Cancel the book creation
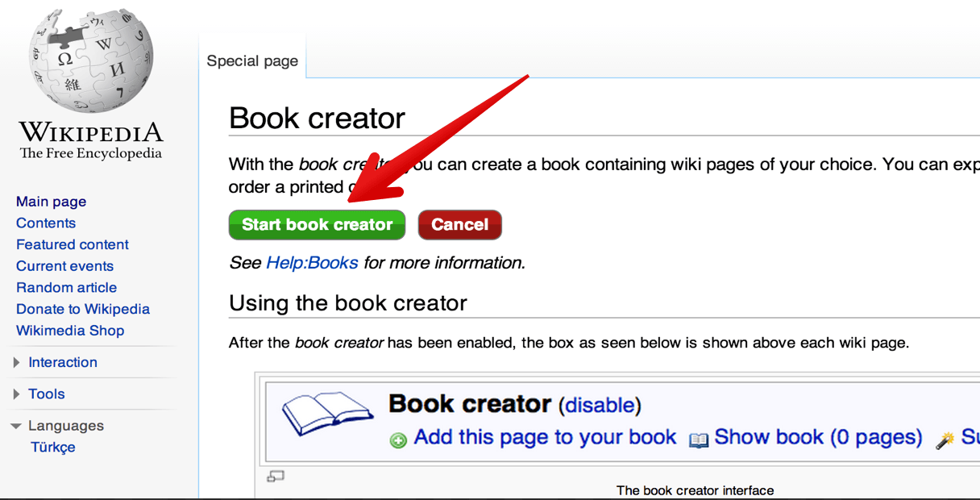 click(x=459, y=224)
